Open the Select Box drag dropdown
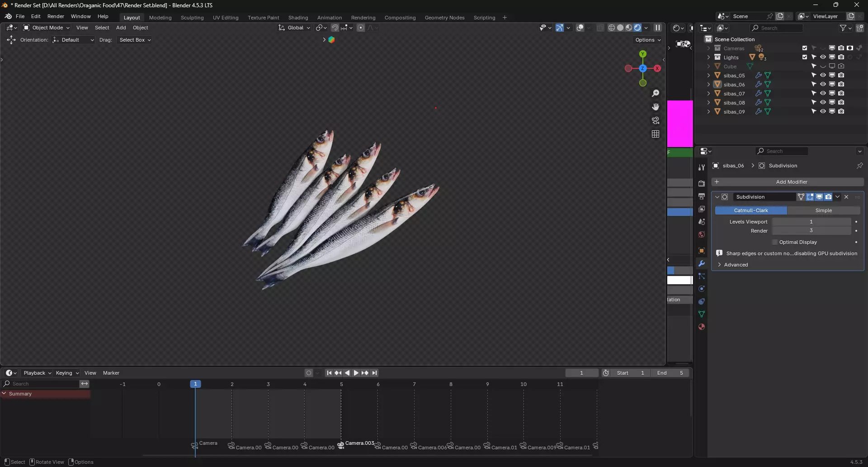This screenshot has width=868, height=467. pos(135,40)
